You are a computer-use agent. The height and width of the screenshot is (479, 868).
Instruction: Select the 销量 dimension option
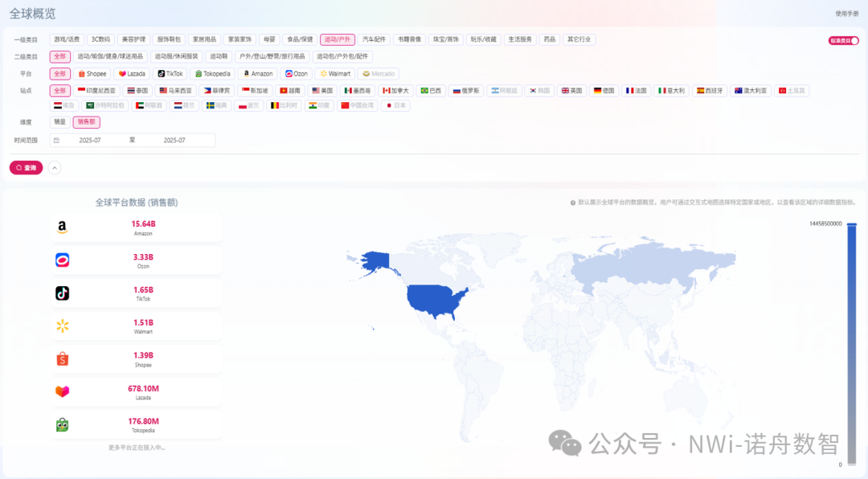click(59, 122)
